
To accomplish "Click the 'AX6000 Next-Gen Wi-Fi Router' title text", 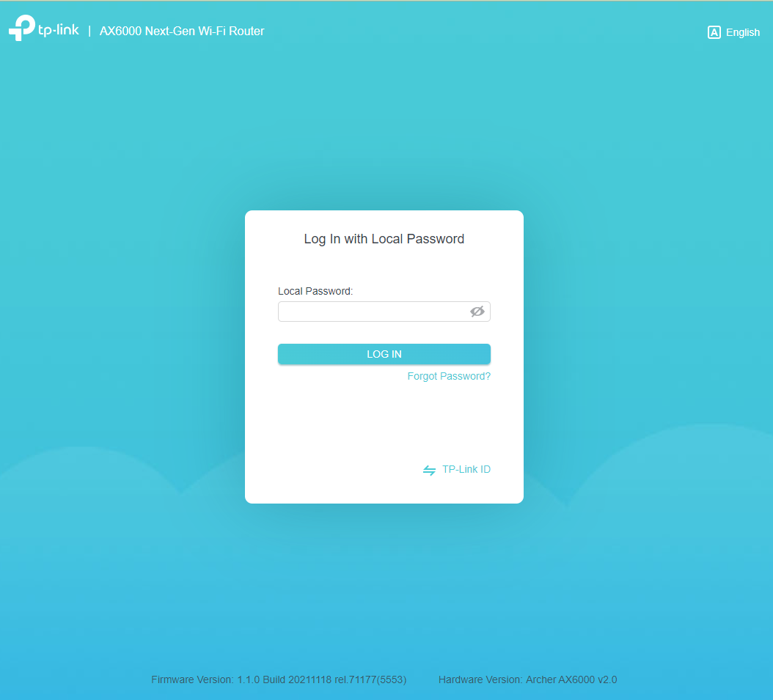I will (x=182, y=31).
